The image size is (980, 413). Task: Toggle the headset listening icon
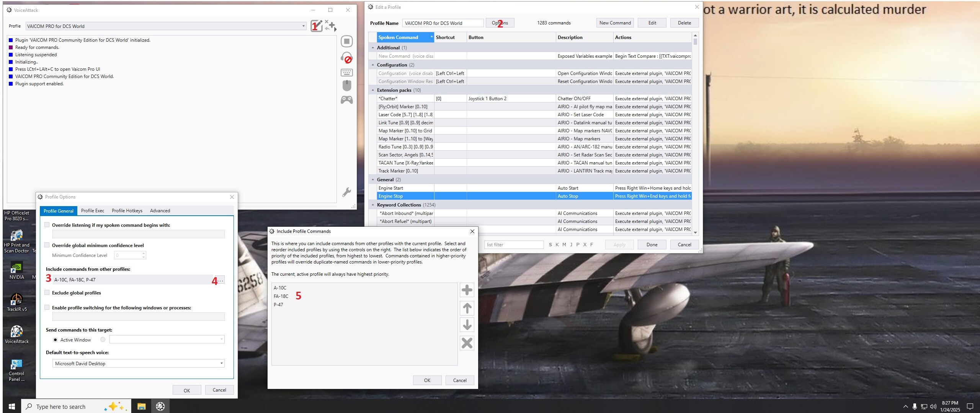[x=347, y=57]
